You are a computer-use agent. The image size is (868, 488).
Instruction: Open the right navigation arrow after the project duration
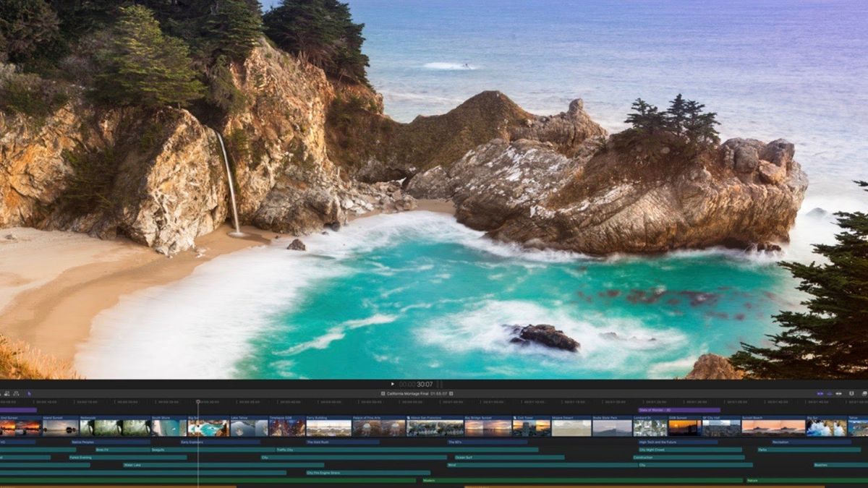(x=451, y=393)
